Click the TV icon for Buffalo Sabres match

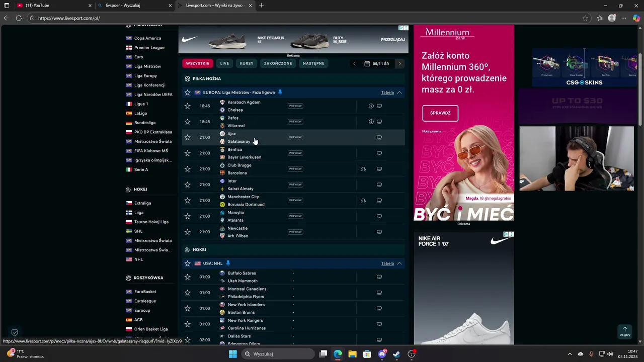(x=379, y=277)
